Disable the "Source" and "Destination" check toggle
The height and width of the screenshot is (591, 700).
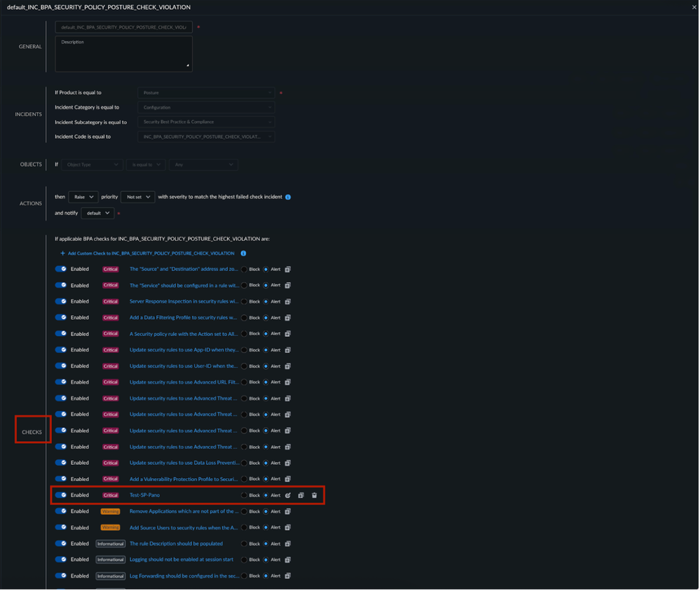tap(61, 269)
